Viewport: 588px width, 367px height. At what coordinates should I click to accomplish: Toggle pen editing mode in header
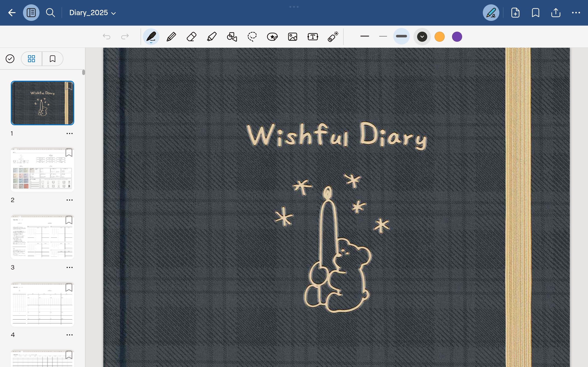[x=491, y=13]
